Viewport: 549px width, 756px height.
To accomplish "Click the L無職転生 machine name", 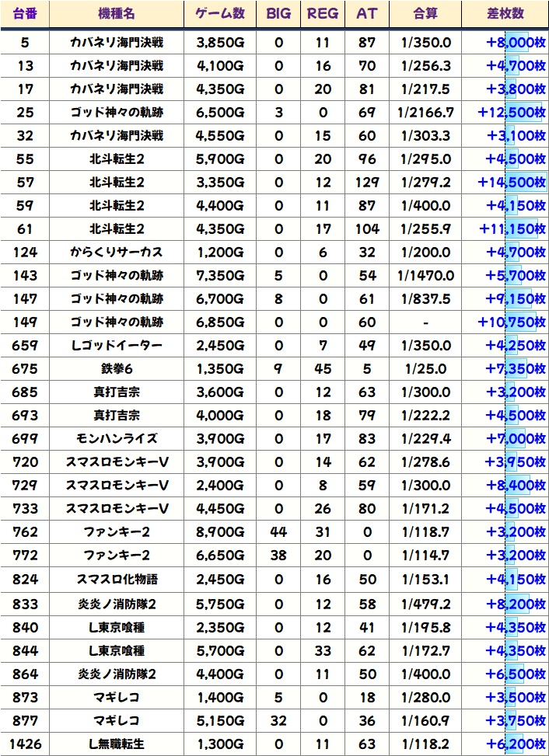I will (x=117, y=744).
